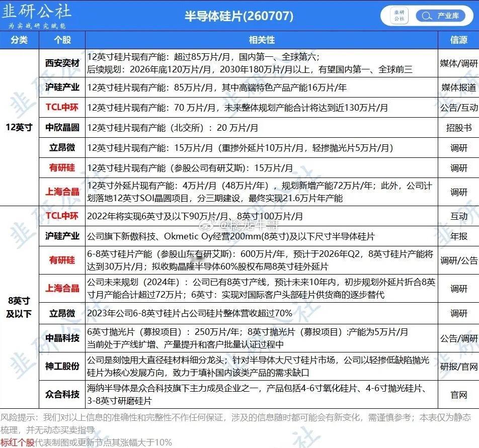Click description mentioning 整体营收超过70%

click(189, 313)
